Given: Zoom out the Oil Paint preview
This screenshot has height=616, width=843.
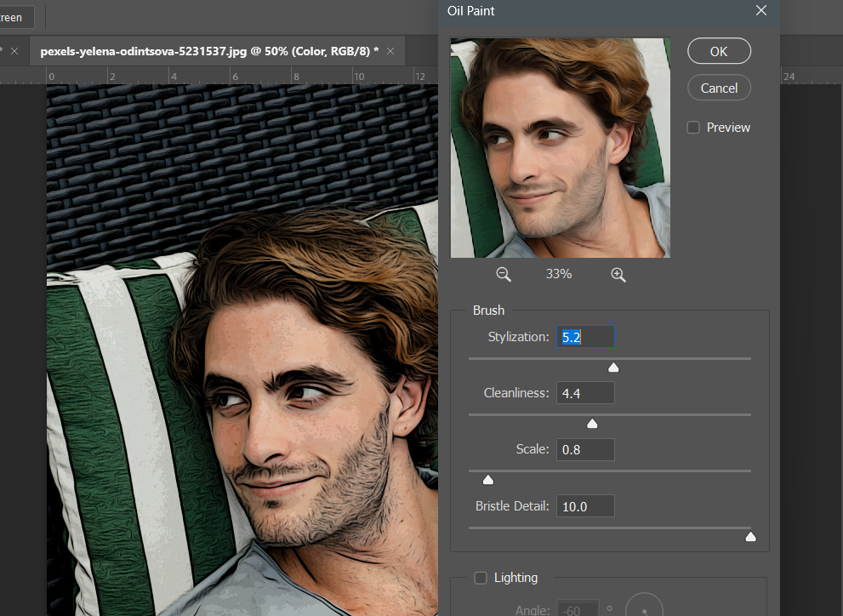Looking at the screenshot, I should point(504,275).
